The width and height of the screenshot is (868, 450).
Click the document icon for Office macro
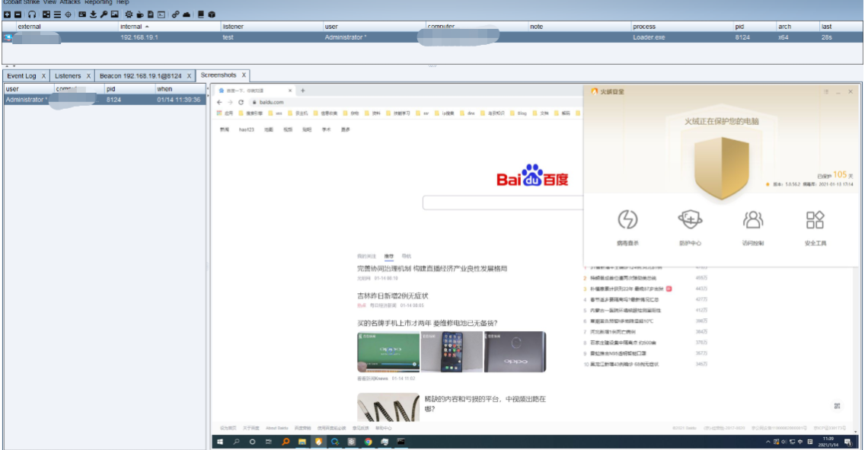[x=150, y=14]
